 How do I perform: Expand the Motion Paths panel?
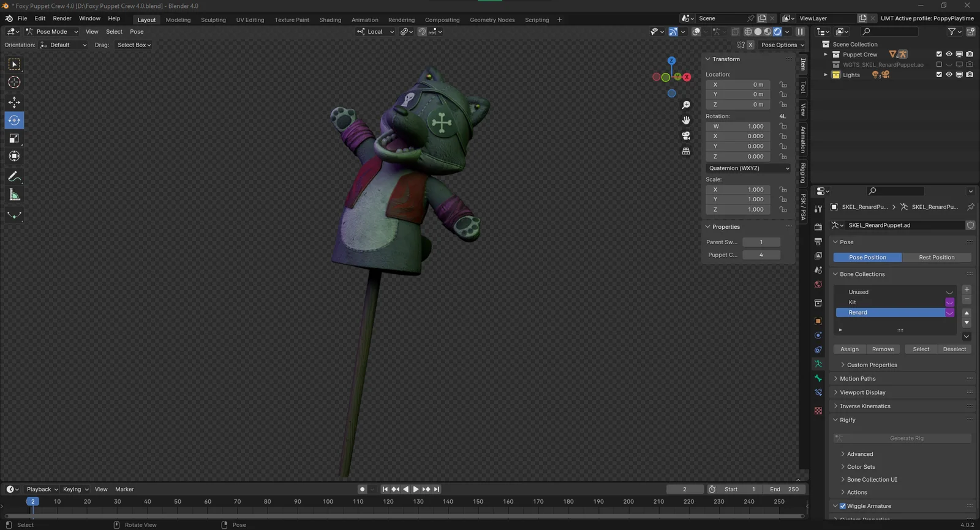tap(858, 379)
